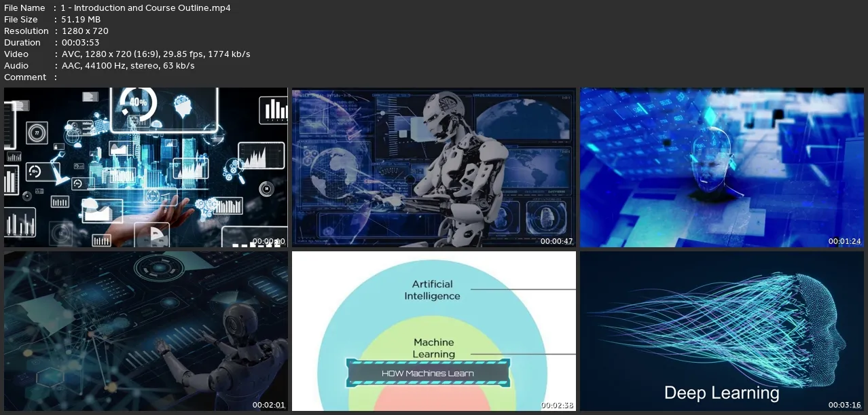
Task: Click the 'HOW Machines Learn' banner
Action: pos(428,374)
